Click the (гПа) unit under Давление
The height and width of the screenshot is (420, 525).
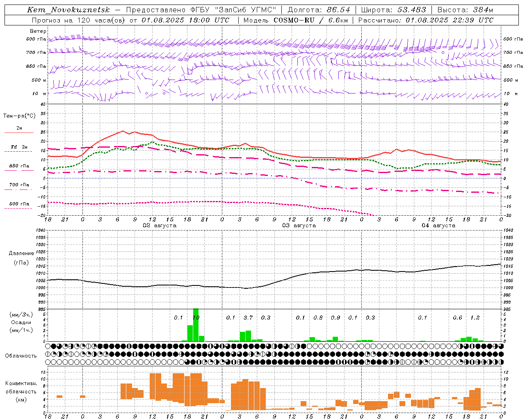21,263
